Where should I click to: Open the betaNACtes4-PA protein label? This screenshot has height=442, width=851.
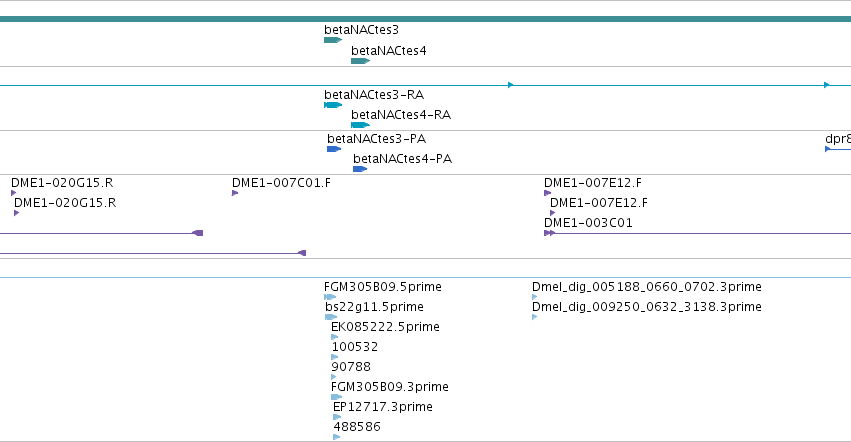click(402, 159)
